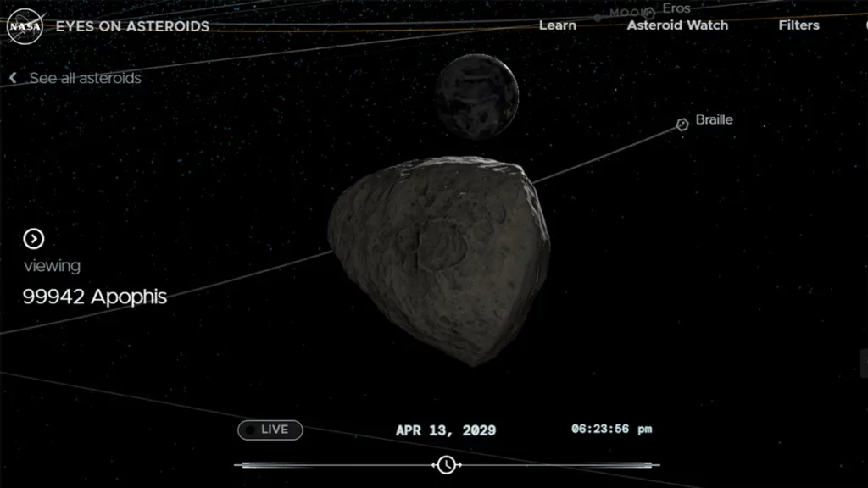Open the Asteroid Watch menu

point(677,25)
